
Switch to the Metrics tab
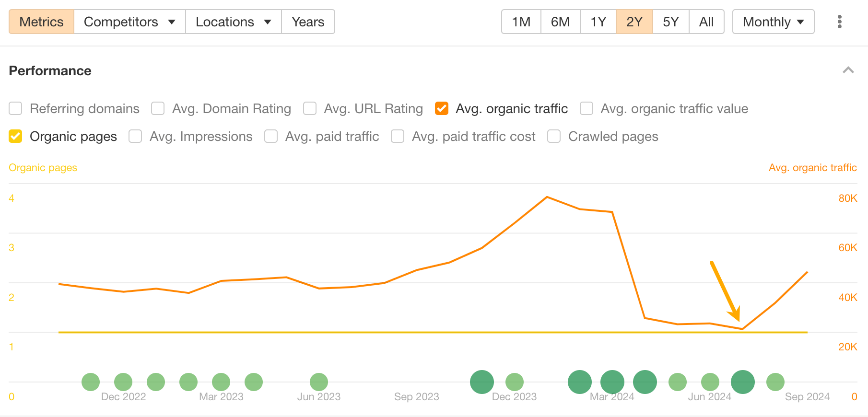[41, 22]
